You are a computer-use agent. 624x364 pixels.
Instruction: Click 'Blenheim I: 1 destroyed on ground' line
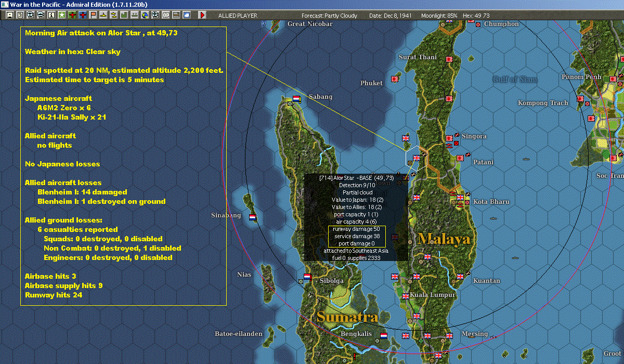pyautogui.click(x=101, y=201)
